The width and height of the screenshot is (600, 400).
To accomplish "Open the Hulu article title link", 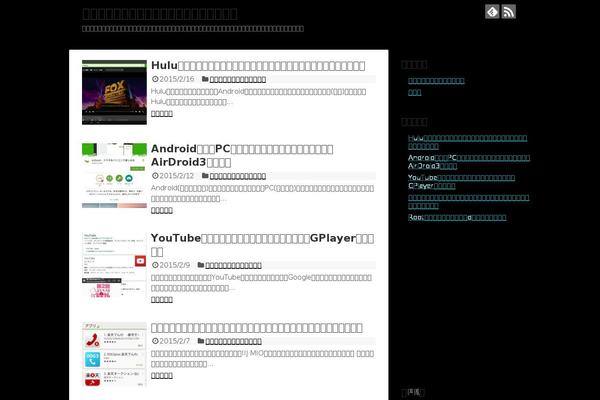I will 258,65.
